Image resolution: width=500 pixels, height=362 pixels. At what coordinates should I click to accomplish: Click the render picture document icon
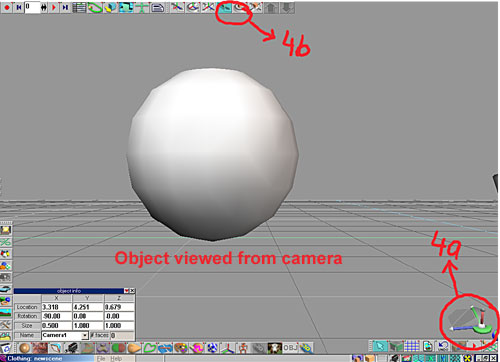428,346
